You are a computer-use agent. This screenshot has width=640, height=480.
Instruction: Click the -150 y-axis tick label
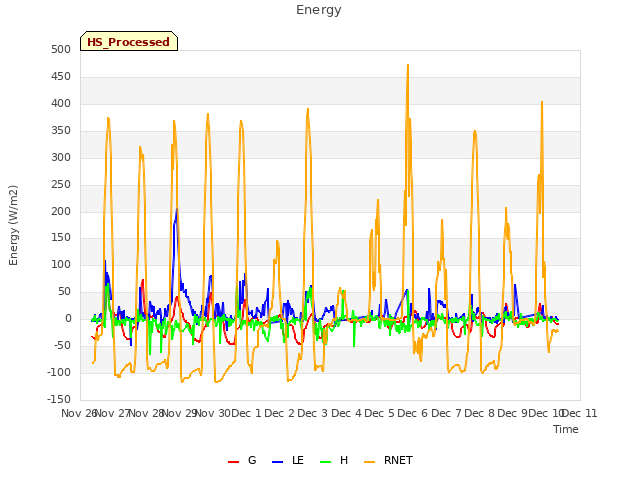(x=59, y=399)
